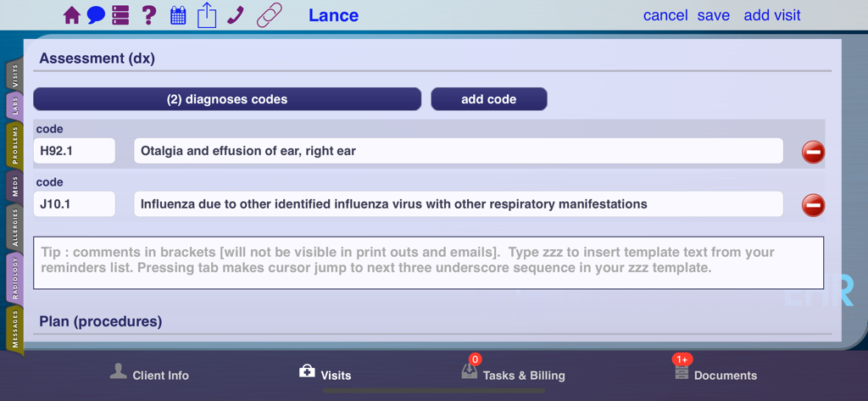Click the assessment comments text box
This screenshot has height=401, width=868.
[428, 263]
